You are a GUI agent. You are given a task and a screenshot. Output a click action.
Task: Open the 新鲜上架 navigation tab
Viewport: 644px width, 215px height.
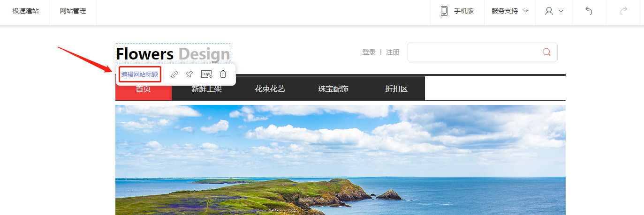click(206, 89)
